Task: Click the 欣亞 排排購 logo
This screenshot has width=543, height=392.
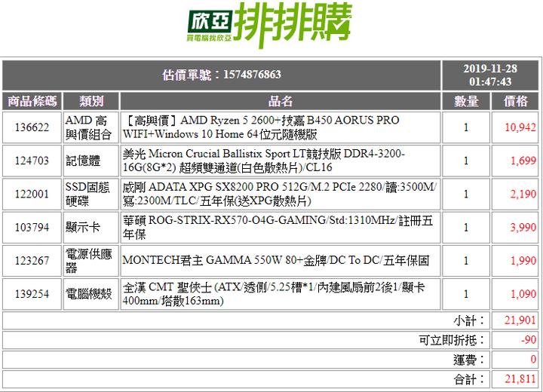Action: (x=269, y=24)
